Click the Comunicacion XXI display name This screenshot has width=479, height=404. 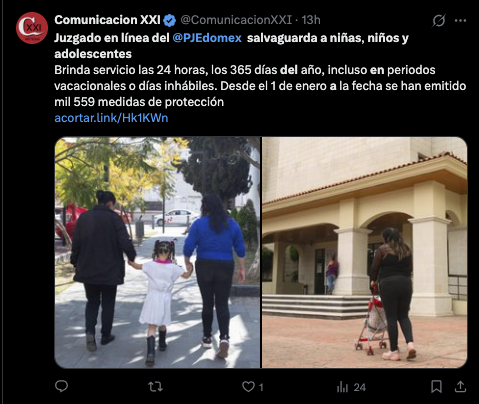107,20
